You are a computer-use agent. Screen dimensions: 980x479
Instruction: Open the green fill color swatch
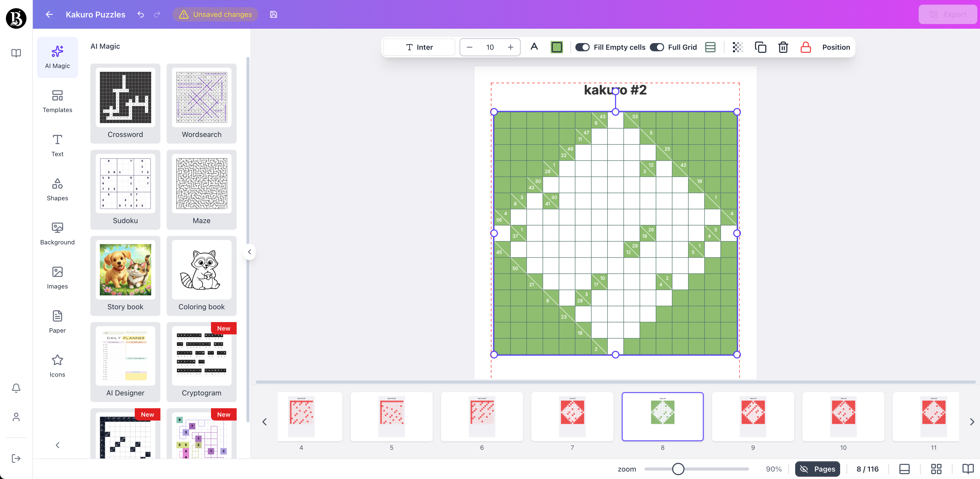coord(556,47)
